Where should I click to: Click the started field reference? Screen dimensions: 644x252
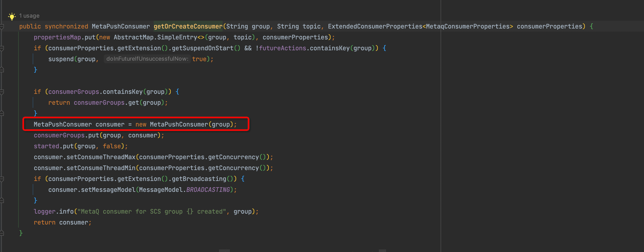[46, 146]
